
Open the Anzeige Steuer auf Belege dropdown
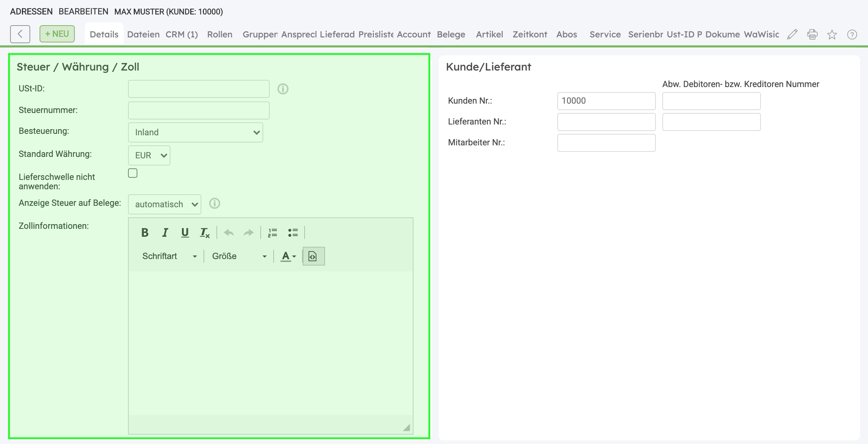point(164,204)
